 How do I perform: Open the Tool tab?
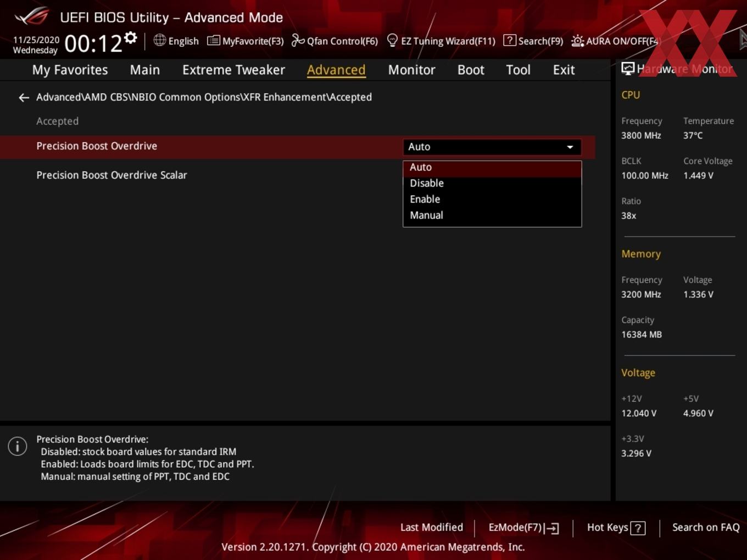pos(518,70)
